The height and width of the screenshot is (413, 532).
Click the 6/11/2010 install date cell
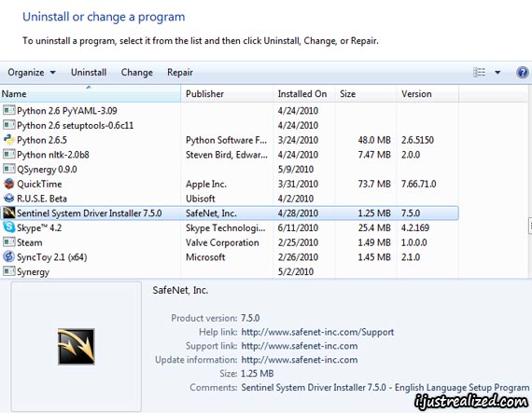[x=298, y=227]
